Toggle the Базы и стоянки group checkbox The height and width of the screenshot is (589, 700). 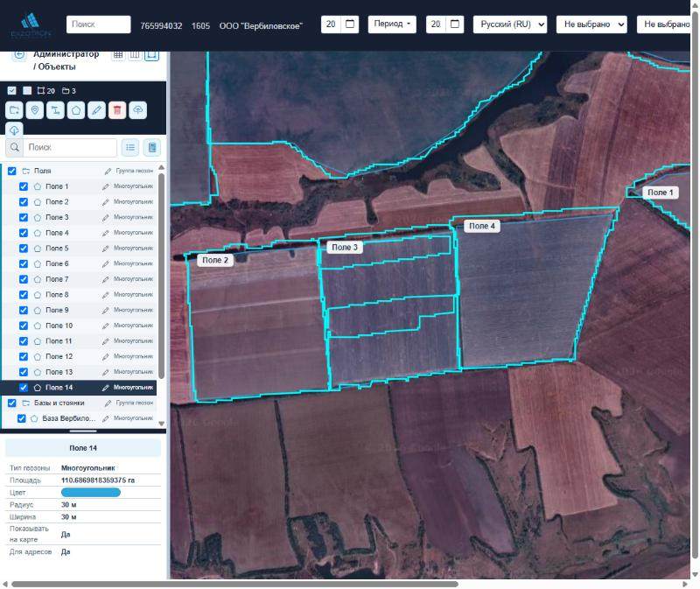tap(12, 403)
